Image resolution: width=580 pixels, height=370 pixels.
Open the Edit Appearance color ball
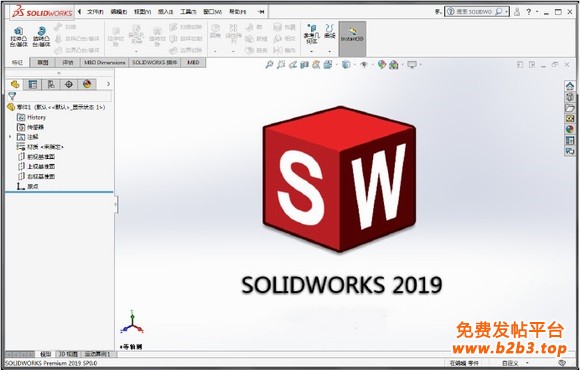pyautogui.click(x=381, y=65)
